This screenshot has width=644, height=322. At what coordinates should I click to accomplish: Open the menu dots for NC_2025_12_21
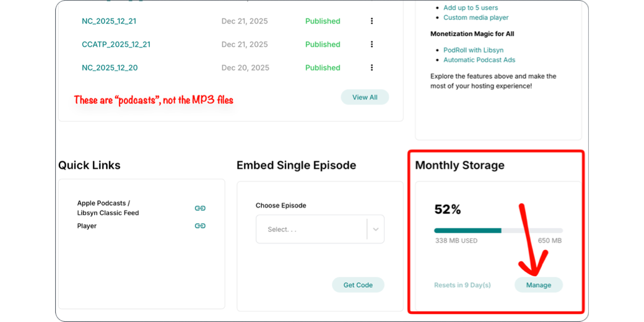point(372,21)
